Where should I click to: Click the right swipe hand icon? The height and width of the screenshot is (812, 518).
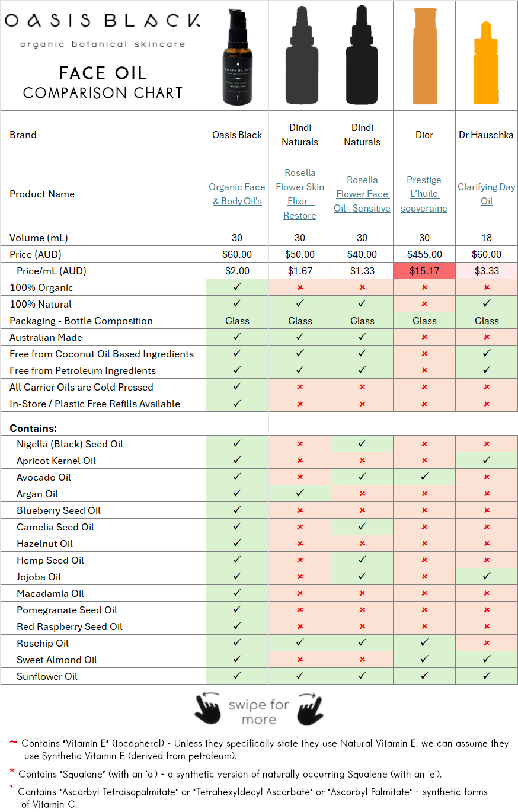click(x=309, y=709)
